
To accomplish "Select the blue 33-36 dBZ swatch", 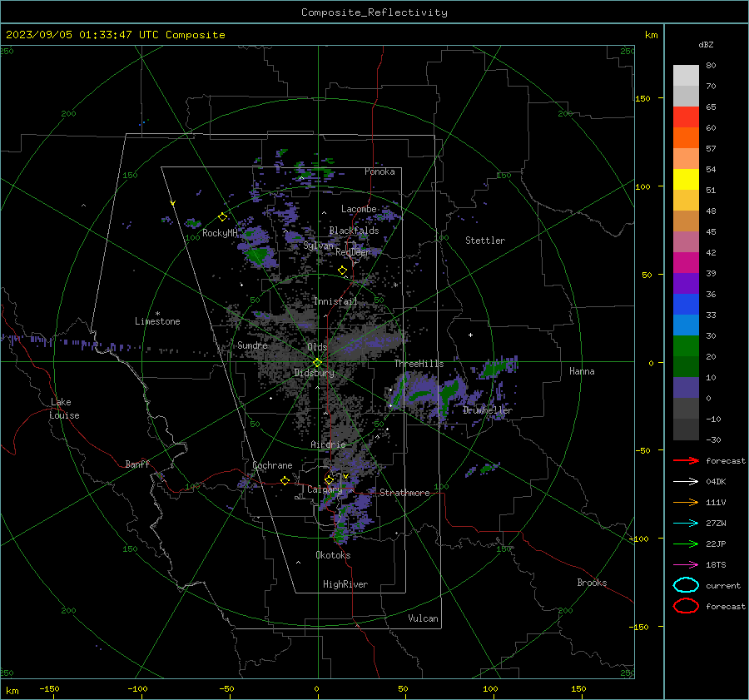I will point(686,304).
